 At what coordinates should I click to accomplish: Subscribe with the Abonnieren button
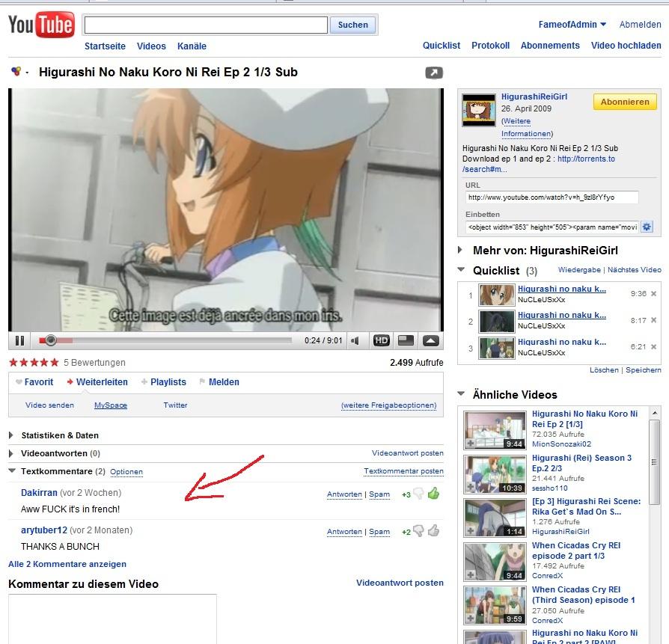point(625,102)
